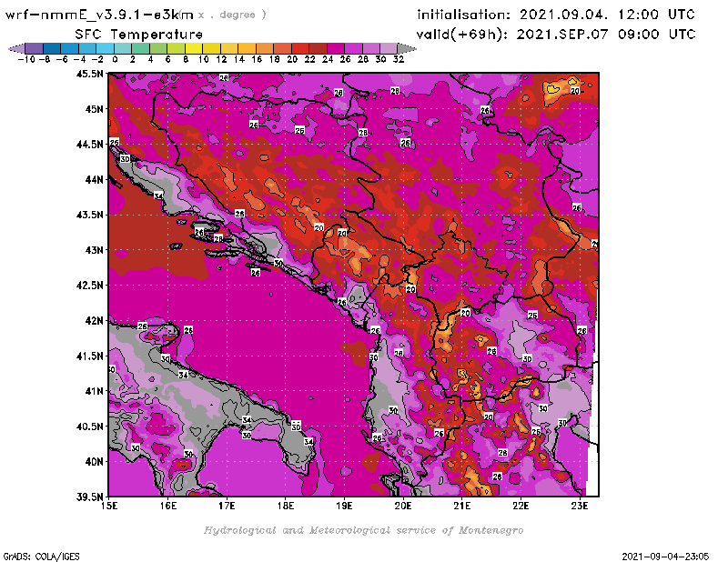The width and height of the screenshot is (728, 562).
Task: Click the '40.5N' latitude label
Action: [x=89, y=427]
